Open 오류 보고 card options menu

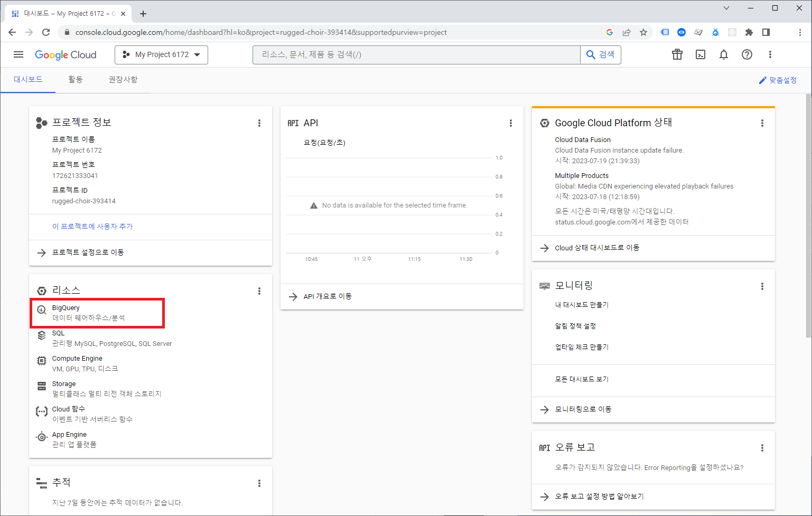point(762,448)
